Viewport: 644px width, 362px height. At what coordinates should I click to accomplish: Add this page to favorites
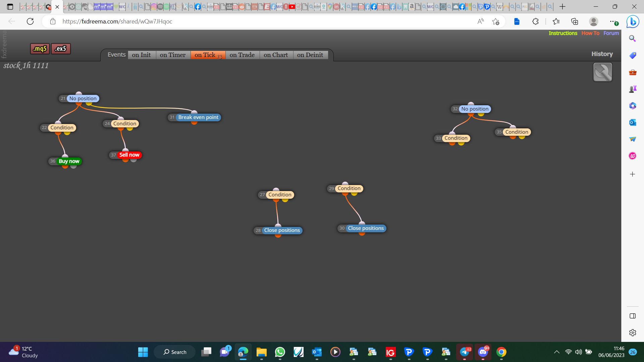[x=496, y=21]
